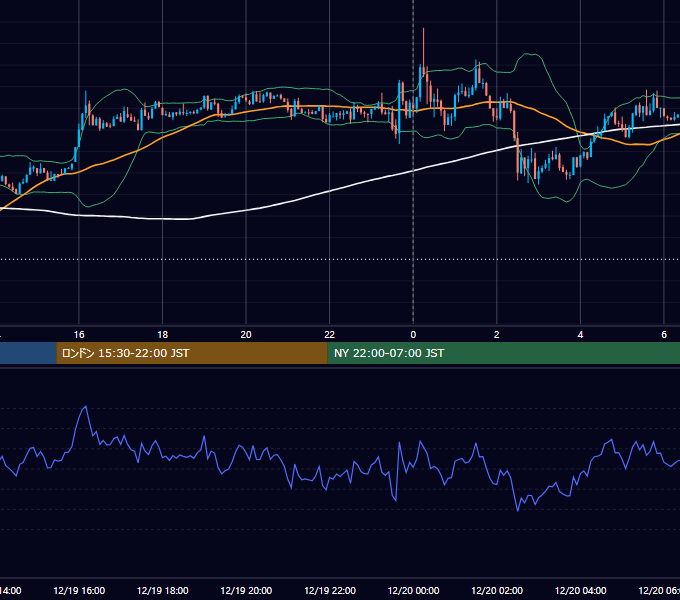Click the 12/19 20:00 time label
The height and width of the screenshot is (600, 680).
pyautogui.click(x=246, y=590)
